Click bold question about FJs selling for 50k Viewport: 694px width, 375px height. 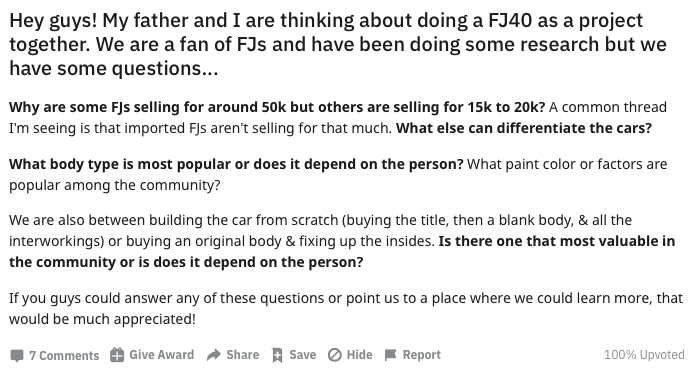277,107
